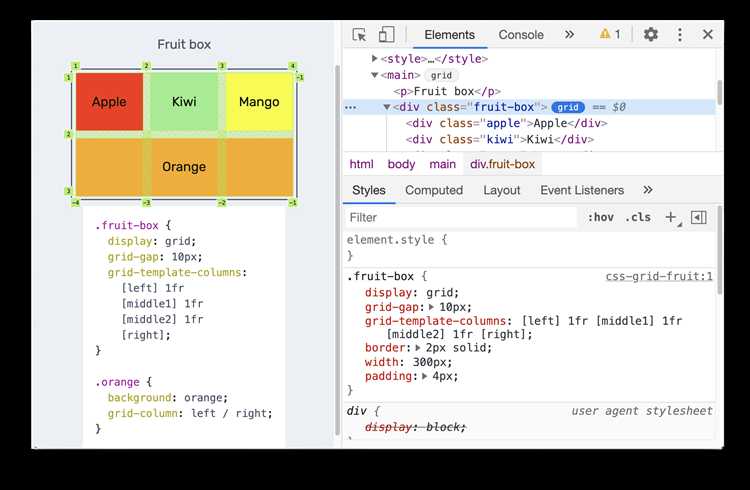750x490 pixels.
Task: Add new style rule with plus icon
Action: click(671, 217)
